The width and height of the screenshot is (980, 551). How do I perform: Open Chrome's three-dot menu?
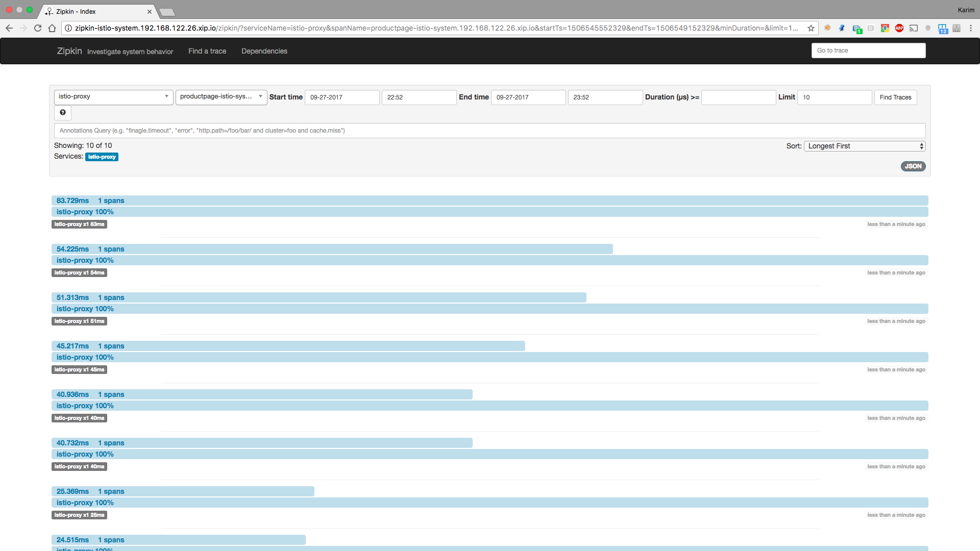point(971,28)
